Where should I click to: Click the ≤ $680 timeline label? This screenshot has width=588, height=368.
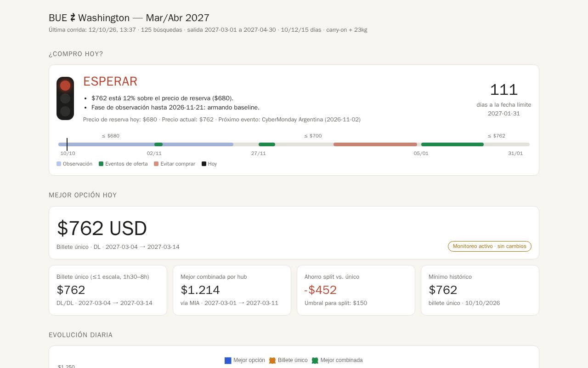111,136
